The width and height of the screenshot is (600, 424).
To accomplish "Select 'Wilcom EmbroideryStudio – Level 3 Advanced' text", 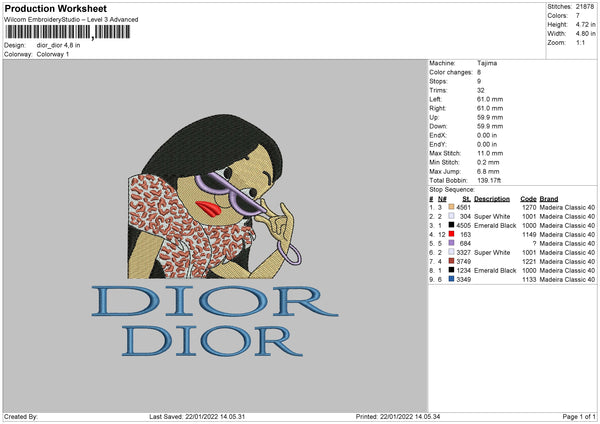I will [x=71, y=20].
